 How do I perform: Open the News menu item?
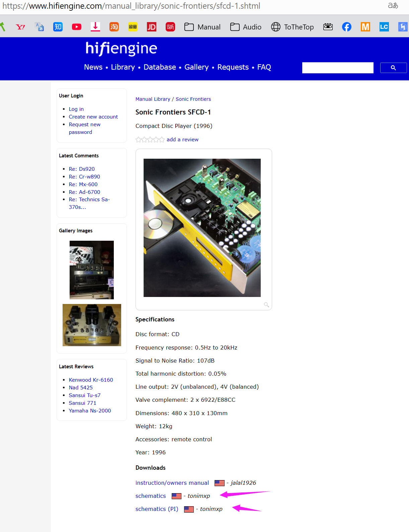pyautogui.click(x=93, y=67)
